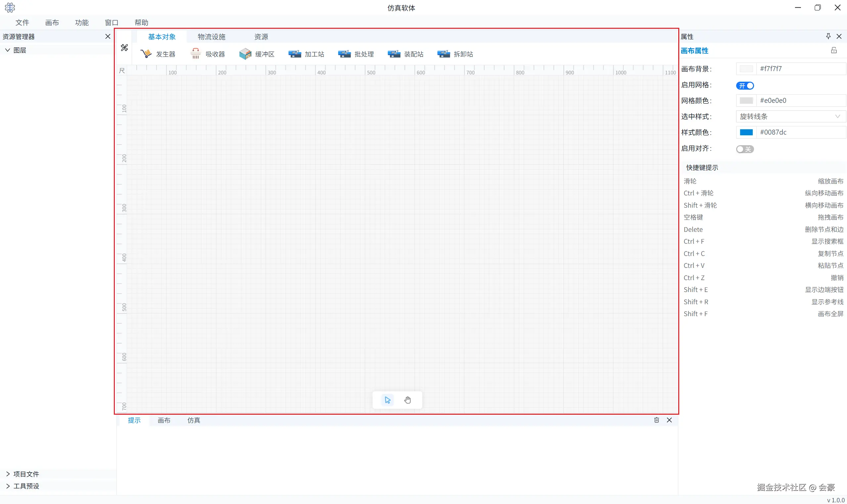Open the 画布 menu in menu bar

(52, 22)
